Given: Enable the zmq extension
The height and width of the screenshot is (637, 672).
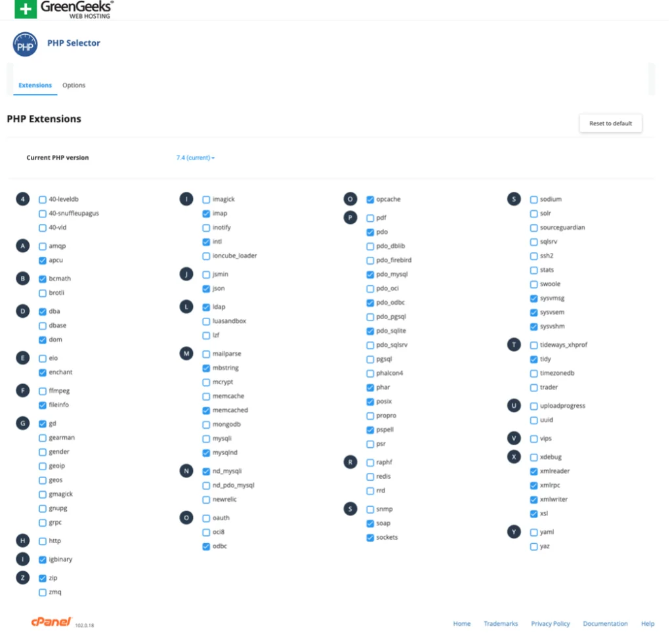Looking at the screenshot, I should pyautogui.click(x=43, y=592).
